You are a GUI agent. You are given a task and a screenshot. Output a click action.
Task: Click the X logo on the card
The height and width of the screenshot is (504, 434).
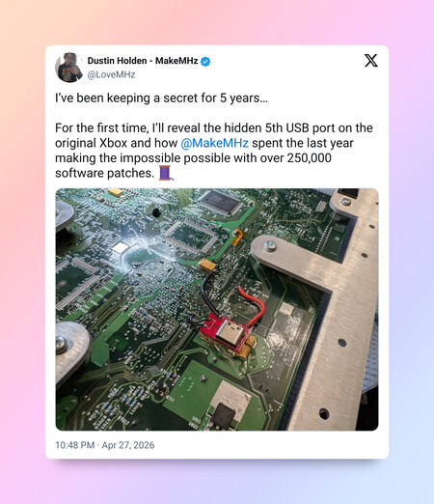pyautogui.click(x=371, y=61)
